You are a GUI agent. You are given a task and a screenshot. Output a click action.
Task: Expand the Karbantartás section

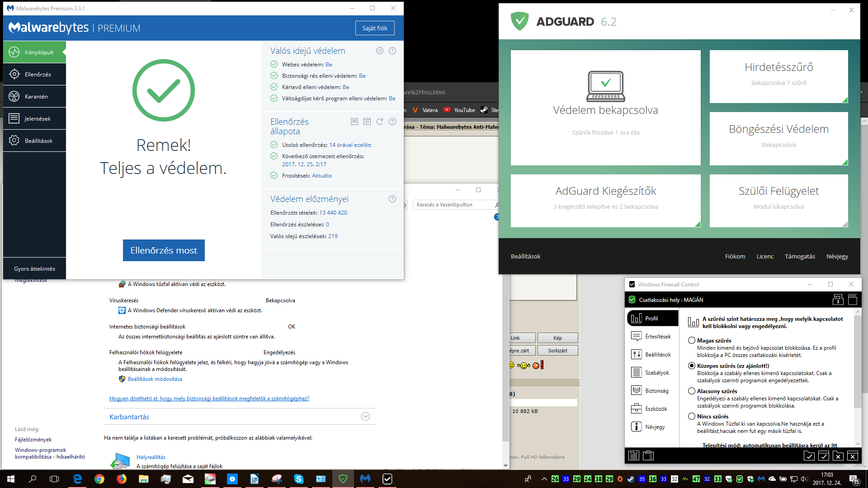click(x=366, y=417)
